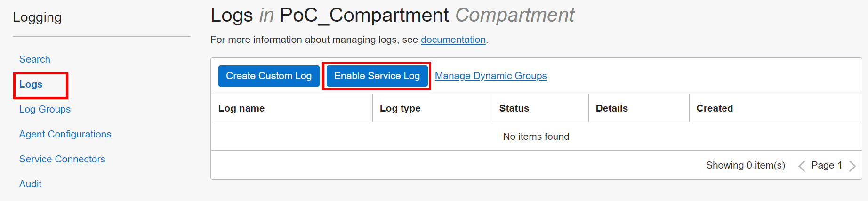Click the Log type column header

pos(400,108)
